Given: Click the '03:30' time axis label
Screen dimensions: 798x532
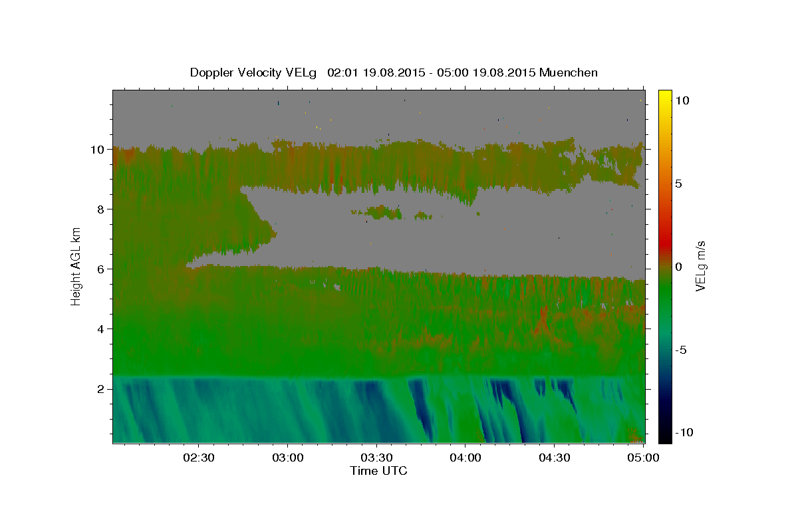Looking at the screenshot, I should pos(376,458).
